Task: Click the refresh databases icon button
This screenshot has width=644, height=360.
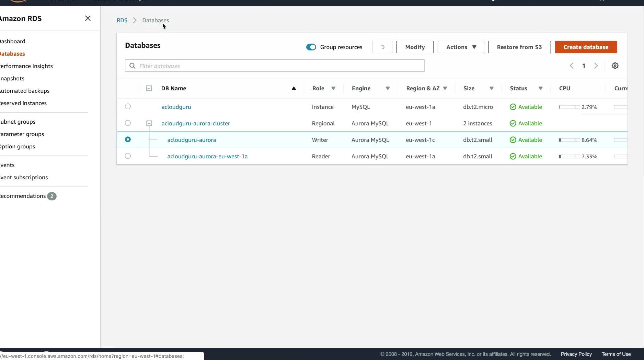Action: pos(382,47)
